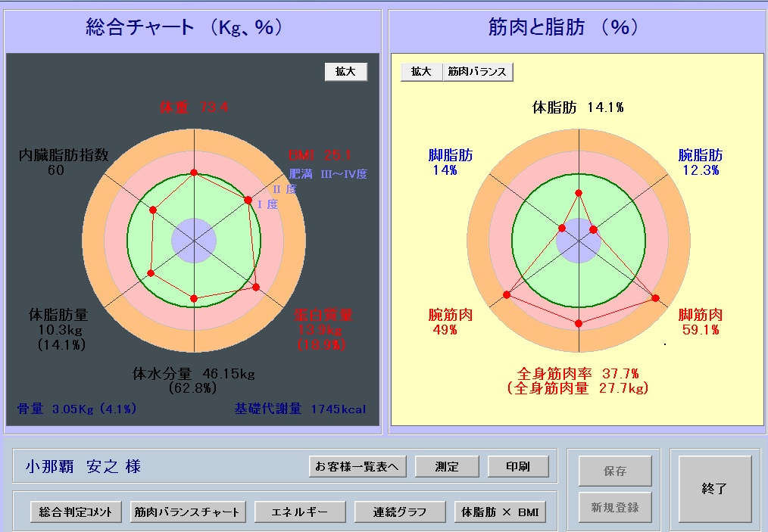Click the 保存 save button
768x532 pixels.
coord(615,471)
